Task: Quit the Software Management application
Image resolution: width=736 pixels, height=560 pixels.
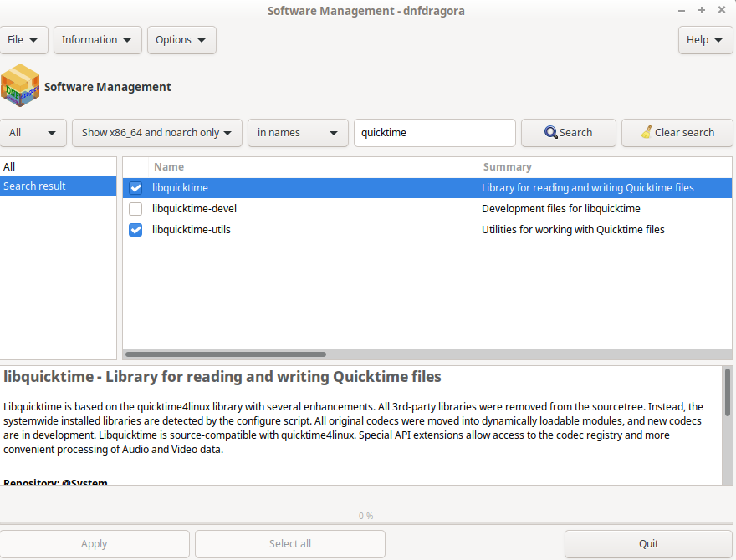Action: click(648, 544)
